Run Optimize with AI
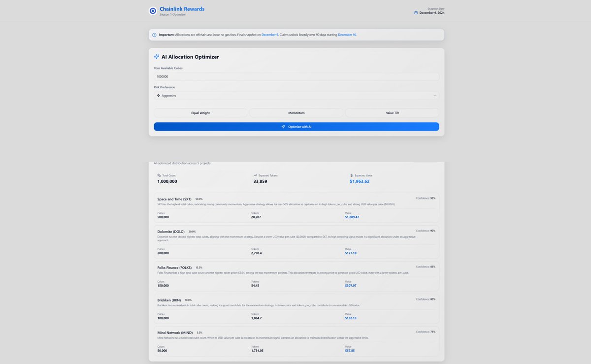The width and height of the screenshot is (591, 364). tap(296, 127)
